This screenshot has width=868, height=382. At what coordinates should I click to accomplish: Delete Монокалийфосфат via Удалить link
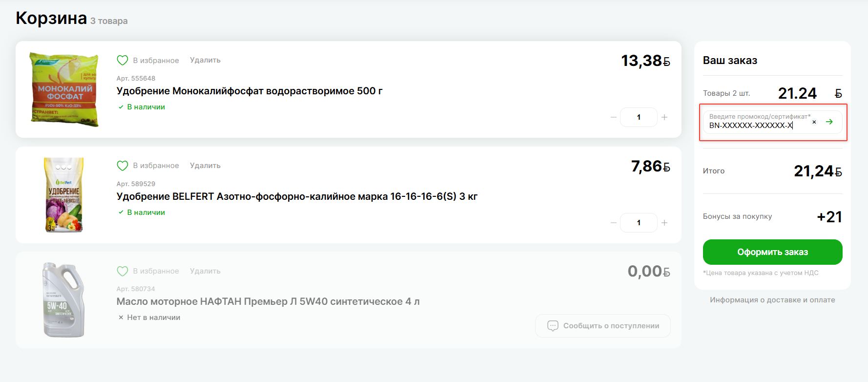[x=205, y=60]
